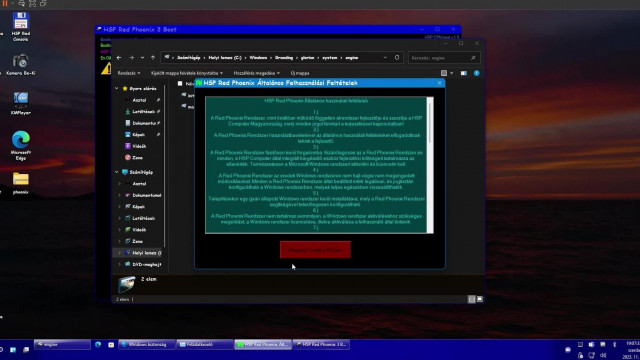Expand the address bar history dropdown

(385, 58)
